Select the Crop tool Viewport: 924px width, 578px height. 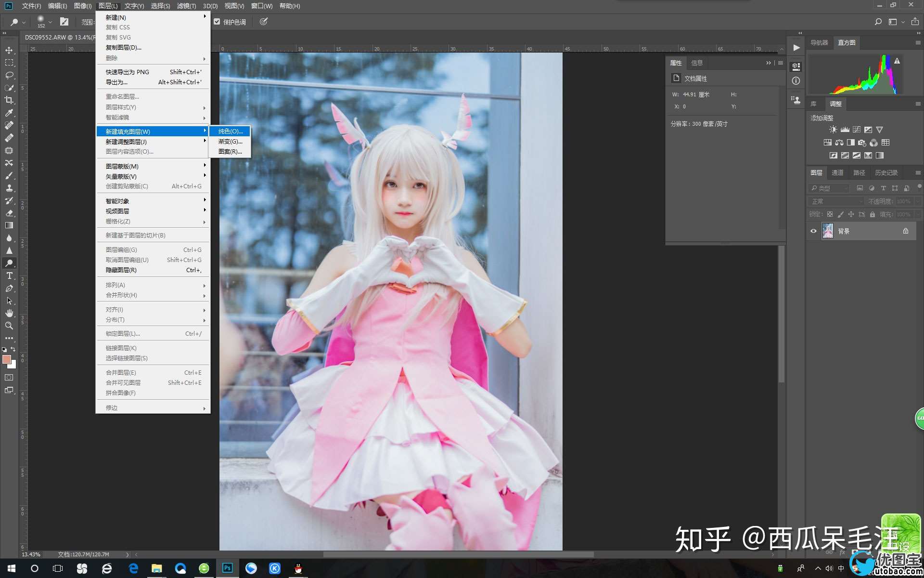pos(9,100)
